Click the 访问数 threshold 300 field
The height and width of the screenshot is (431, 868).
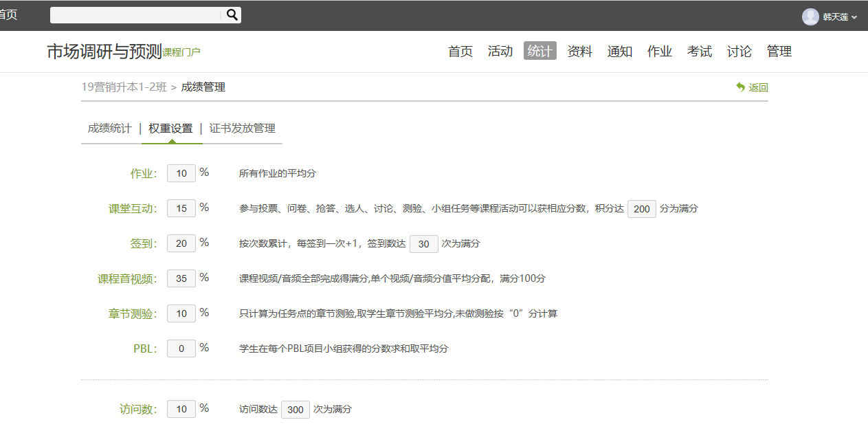coord(295,410)
